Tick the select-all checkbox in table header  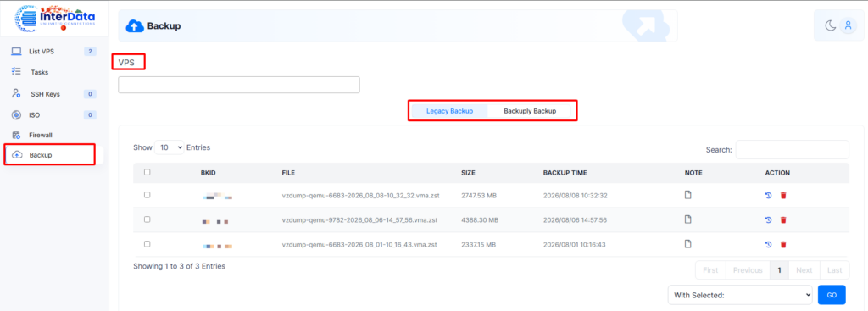click(x=147, y=172)
